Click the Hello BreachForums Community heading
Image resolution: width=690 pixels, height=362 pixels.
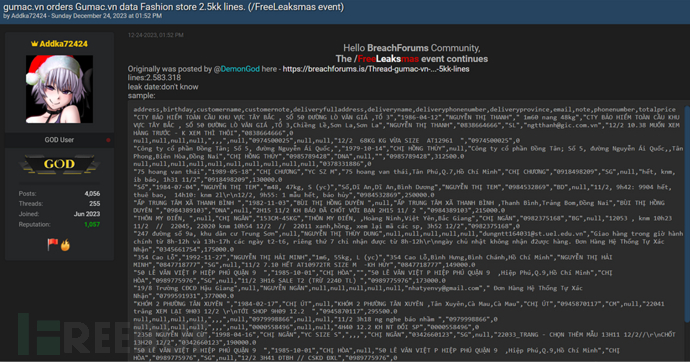pyautogui.click(x=411, y=48)
